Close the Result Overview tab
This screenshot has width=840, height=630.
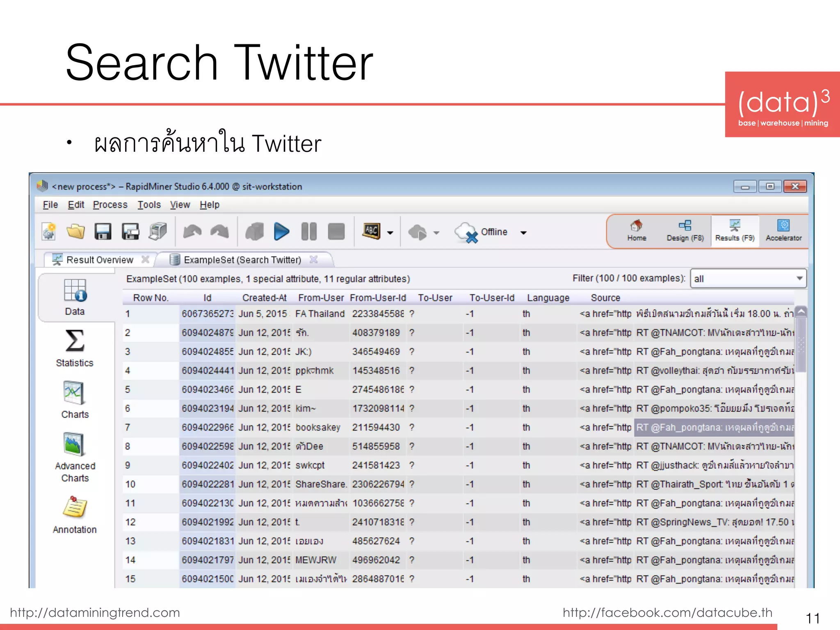click(x=145, y=259)
